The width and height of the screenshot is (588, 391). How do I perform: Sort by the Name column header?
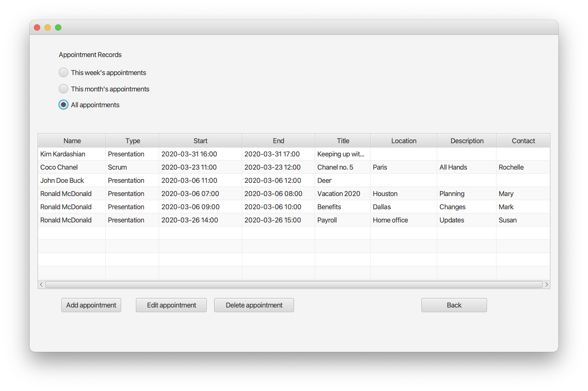(x=72, y=141)
